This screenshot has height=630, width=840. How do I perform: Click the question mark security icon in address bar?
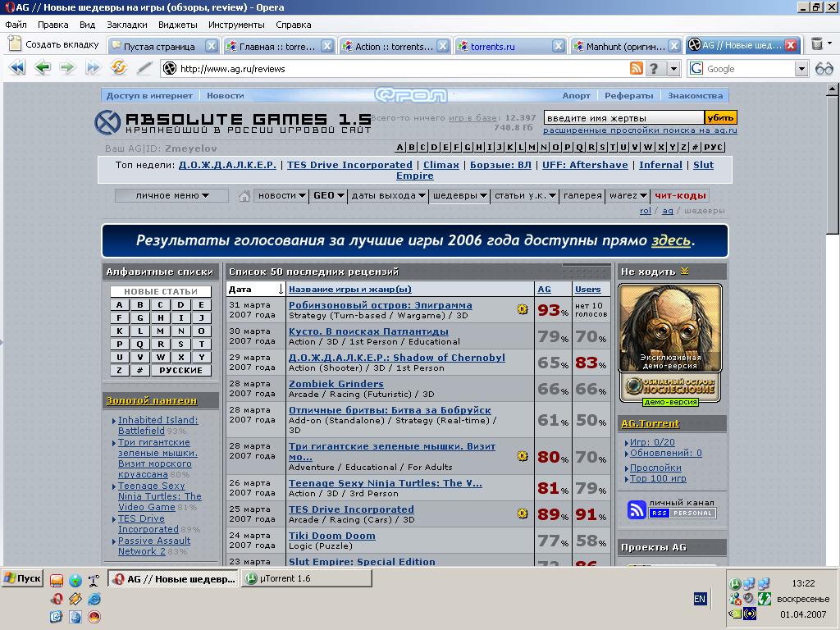click(654, 69)
